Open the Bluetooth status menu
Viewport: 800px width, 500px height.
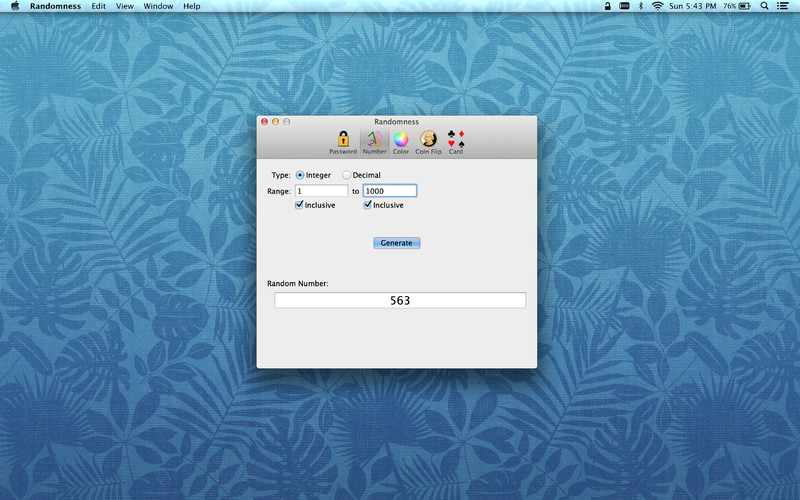641,6
